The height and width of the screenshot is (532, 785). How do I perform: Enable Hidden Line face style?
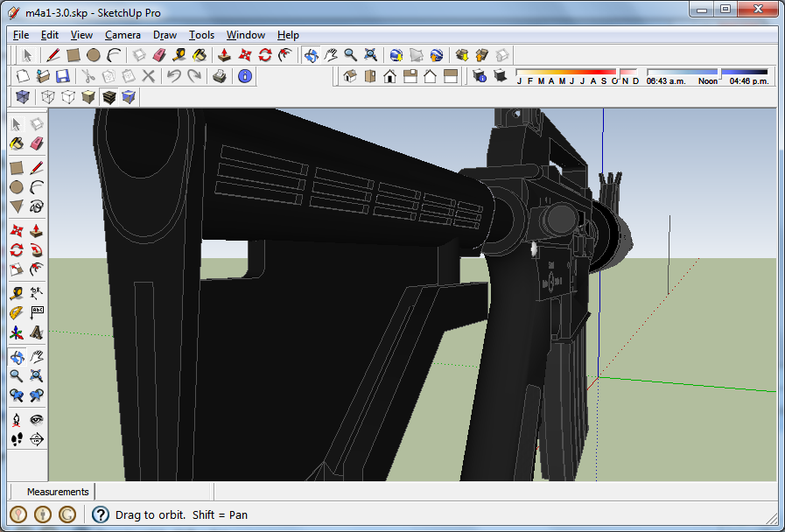tap(68, 96)
